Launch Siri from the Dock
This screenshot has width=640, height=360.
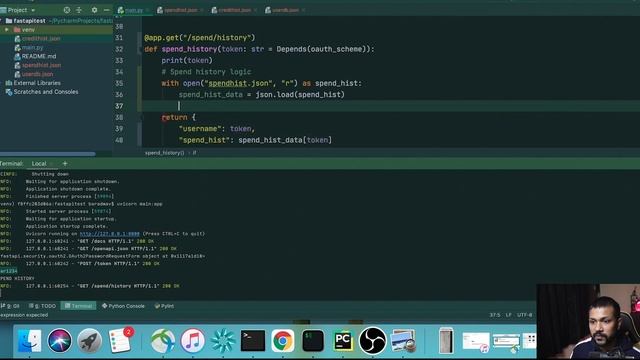click(59, 340)
